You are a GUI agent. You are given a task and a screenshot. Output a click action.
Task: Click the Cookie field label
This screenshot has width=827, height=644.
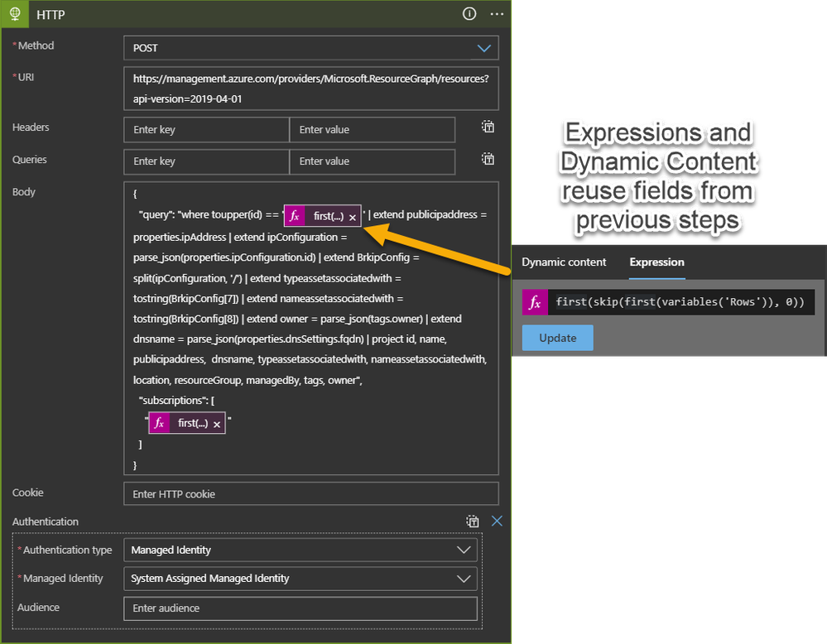pos(28,493)
